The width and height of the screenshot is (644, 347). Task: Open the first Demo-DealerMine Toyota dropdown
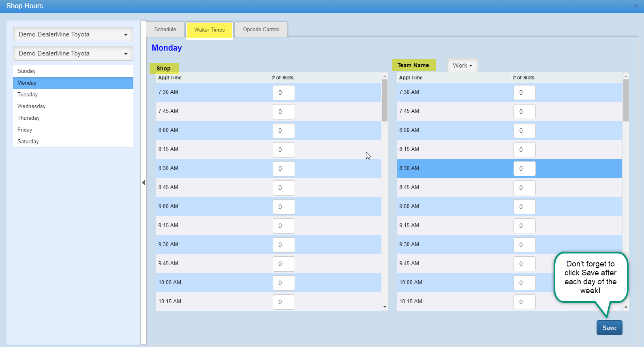pos(73,34)
